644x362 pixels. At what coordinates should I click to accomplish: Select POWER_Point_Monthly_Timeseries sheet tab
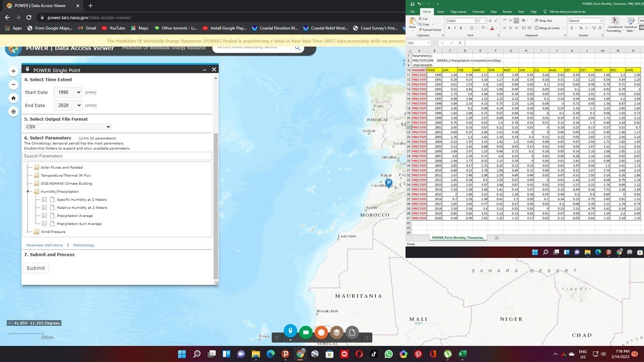458,238
